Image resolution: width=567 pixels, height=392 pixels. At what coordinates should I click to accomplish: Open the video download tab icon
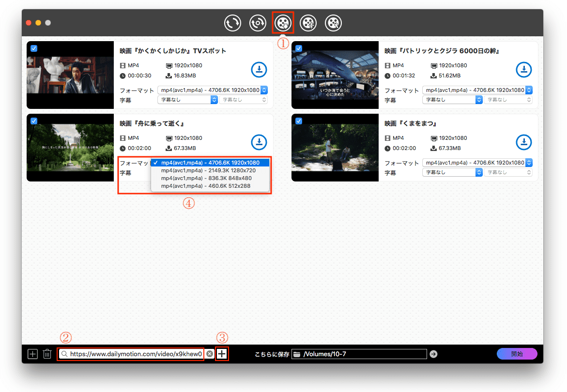[283, 22]
